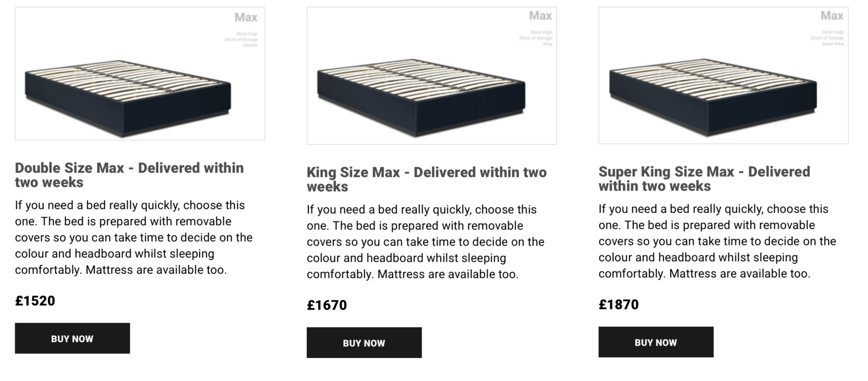Screen dimensions: 868x381
Task: Select the Double Size Max product title
Action: 129,175
